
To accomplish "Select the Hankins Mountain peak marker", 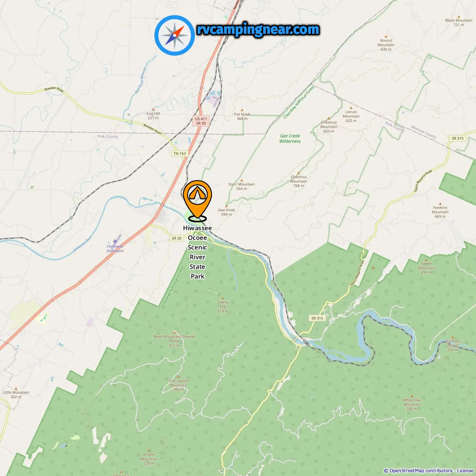I will (440, 204).
